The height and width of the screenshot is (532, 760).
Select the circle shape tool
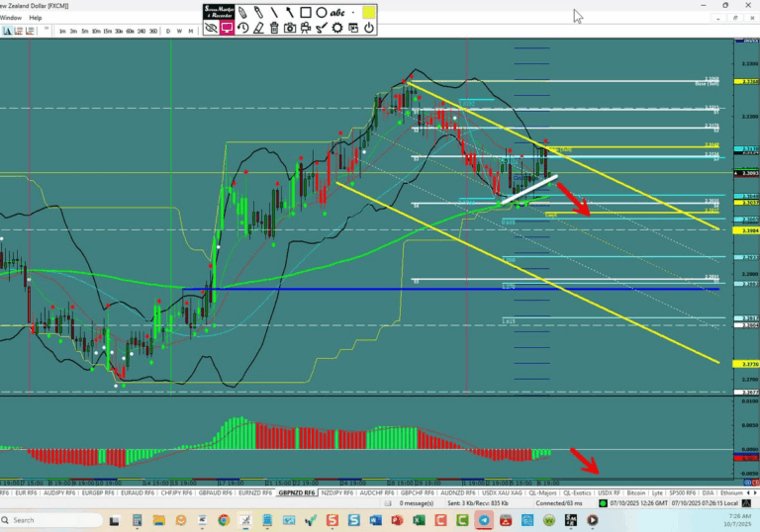point(322,13)
